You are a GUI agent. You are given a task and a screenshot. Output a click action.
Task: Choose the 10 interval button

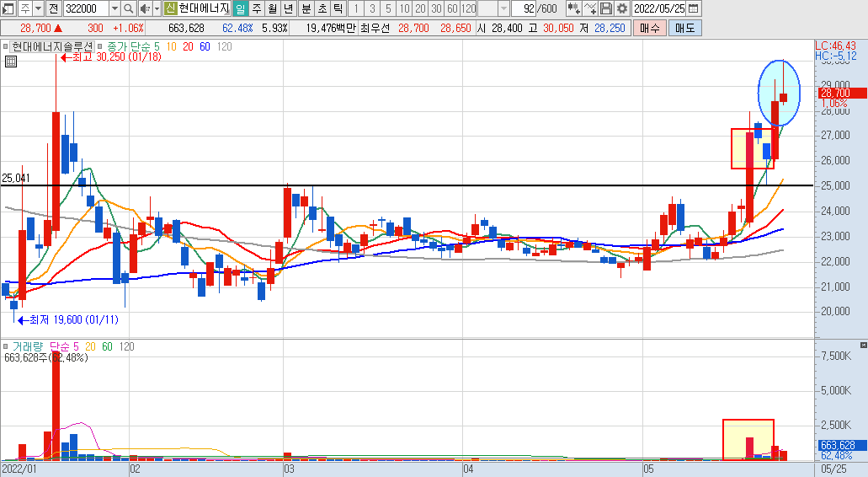coord(405,8)
